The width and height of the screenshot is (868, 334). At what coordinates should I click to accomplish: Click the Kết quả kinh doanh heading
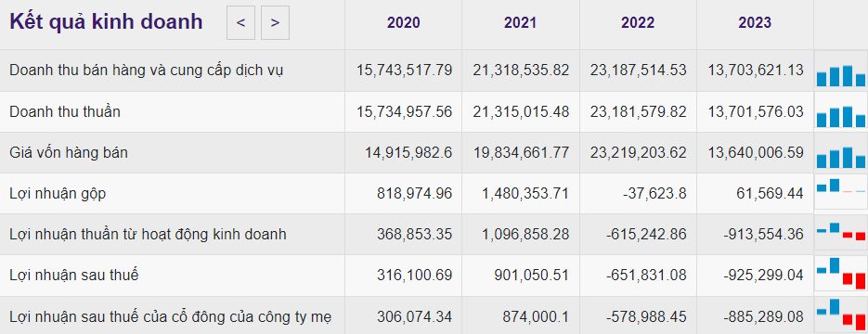coord(106,22)
